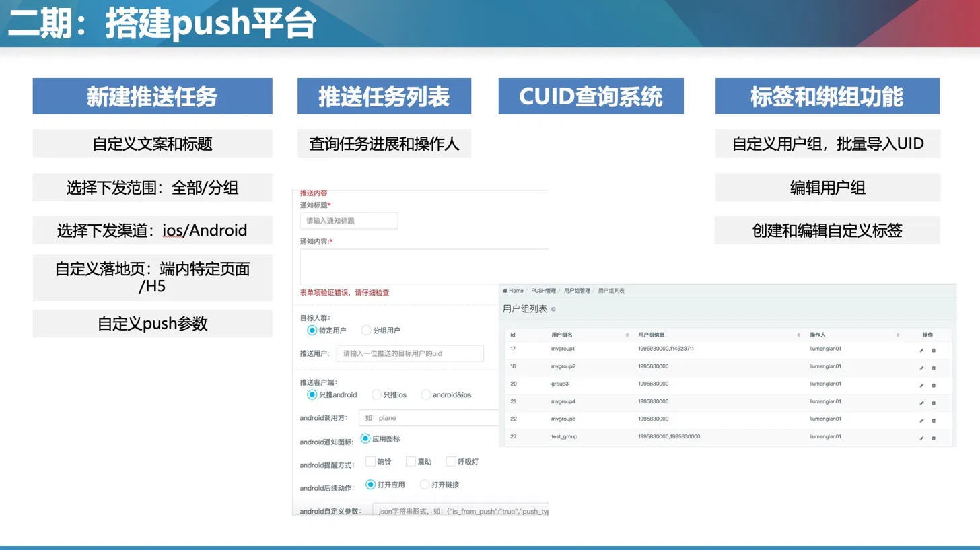This screenshot has height=550, width=980.
Task: Choose the 只推ios client option
Action: [x=376, y=394]
